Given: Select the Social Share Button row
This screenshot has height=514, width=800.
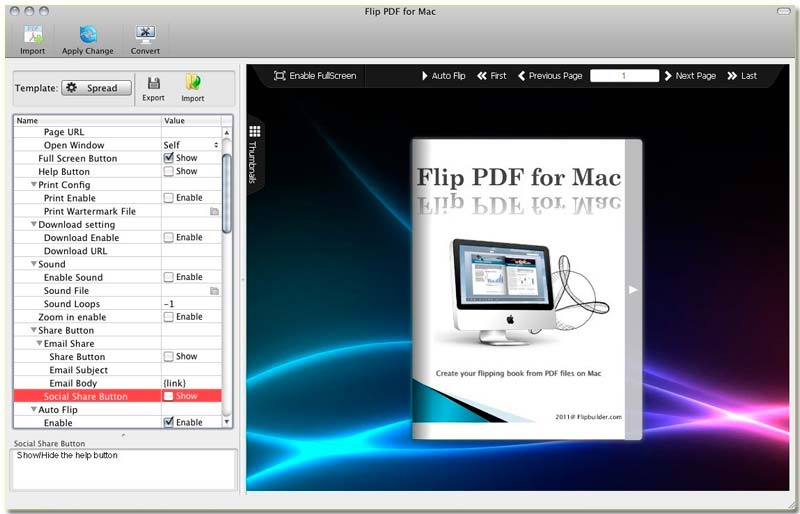Looking at the screenshot, I should pos(118,396).
